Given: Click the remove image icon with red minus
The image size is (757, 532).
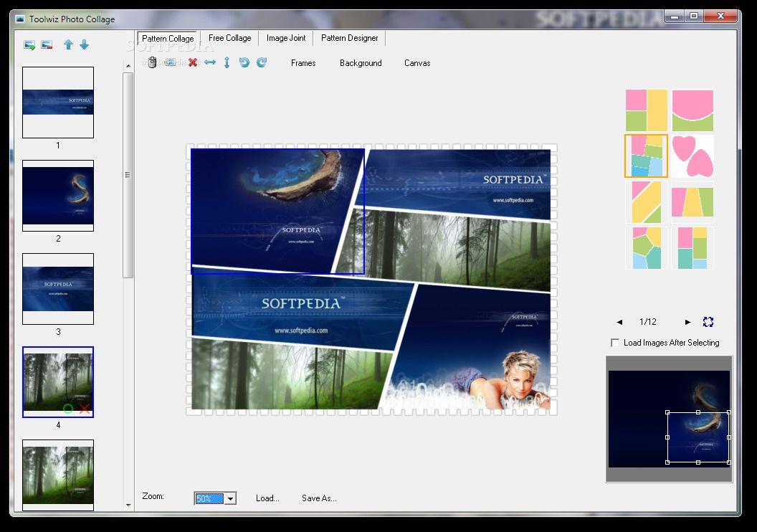Looking at the screenshot, I should 47,45.
